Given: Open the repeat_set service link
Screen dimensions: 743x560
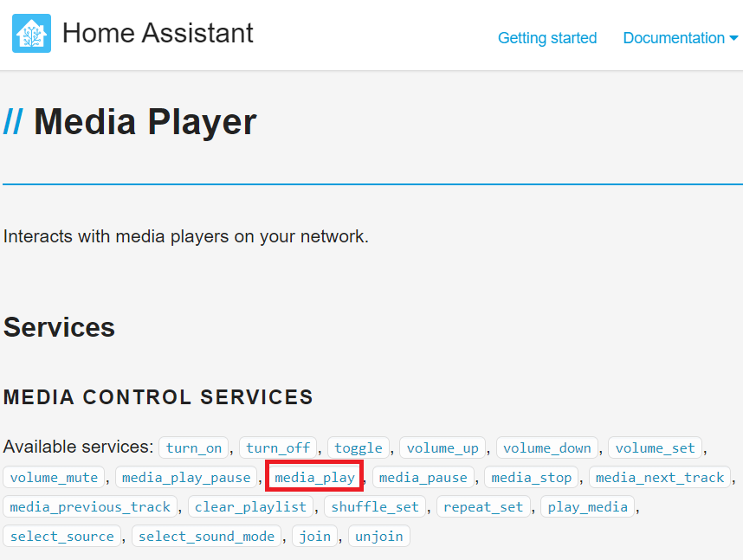Looking at the screenshot, I should [x=483, y=506].
